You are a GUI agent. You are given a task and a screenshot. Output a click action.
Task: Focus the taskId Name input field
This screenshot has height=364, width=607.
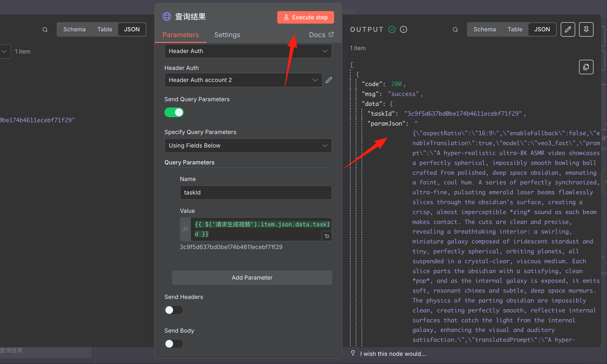256,193
